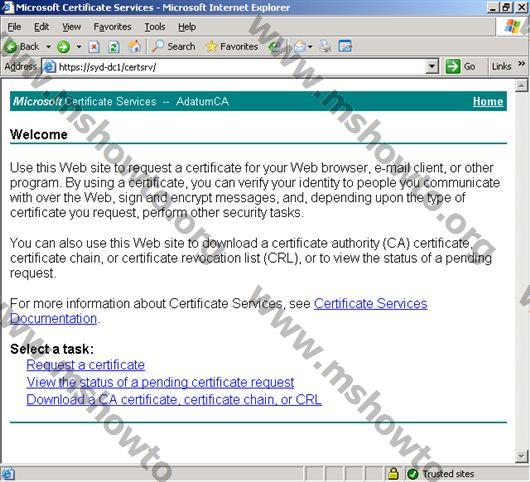Click the Forward arrow icon
This screenshot has height=482, width=530.
tap(63, 47)
